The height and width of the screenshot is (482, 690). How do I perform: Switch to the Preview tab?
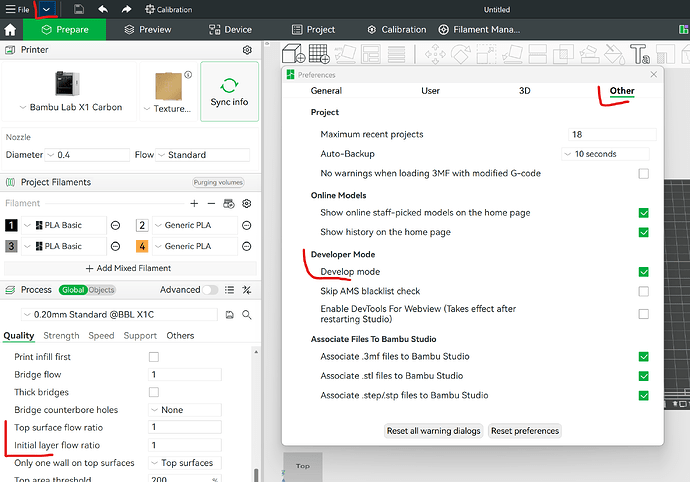click(x=148, y=29)
